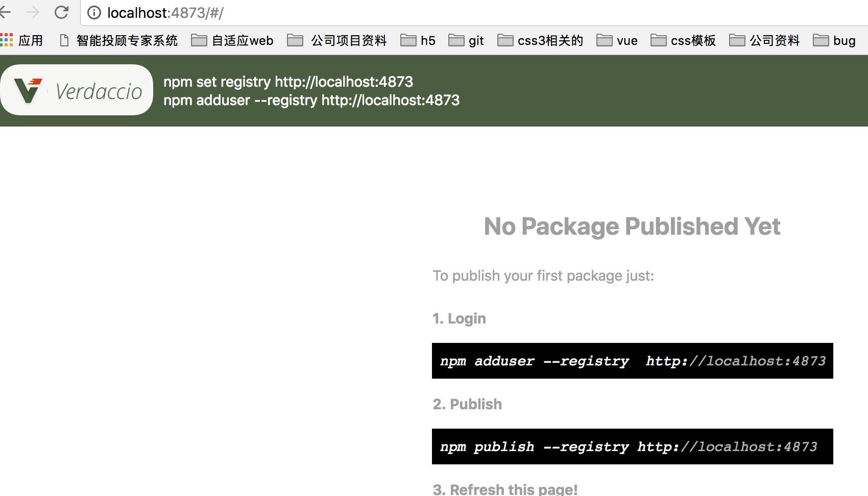The image size is (868, 496).
Task: Open the h5 bookmark folder
Action: pos(418,40)
